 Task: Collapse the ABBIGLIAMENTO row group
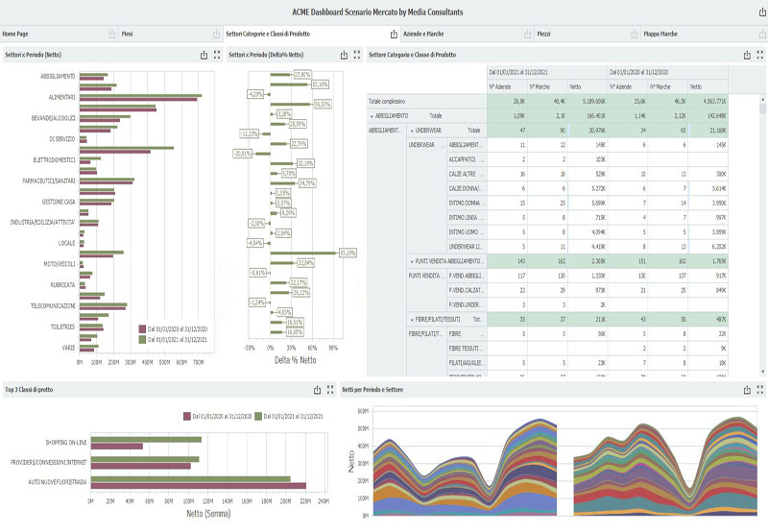coord(372,114)
